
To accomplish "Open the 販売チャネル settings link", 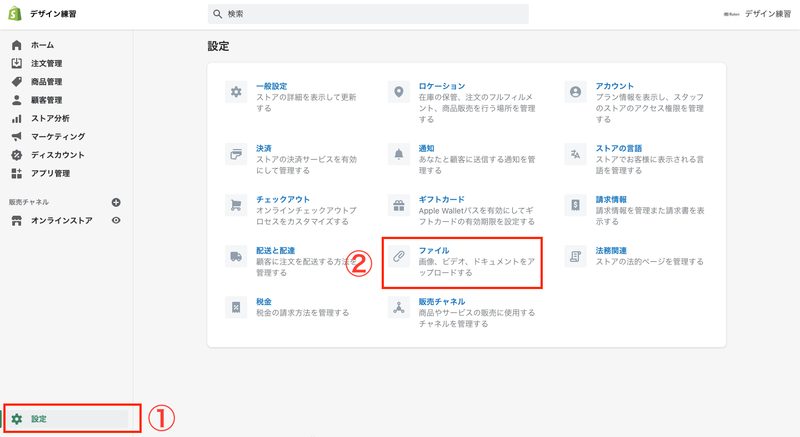I will [442, 301].
